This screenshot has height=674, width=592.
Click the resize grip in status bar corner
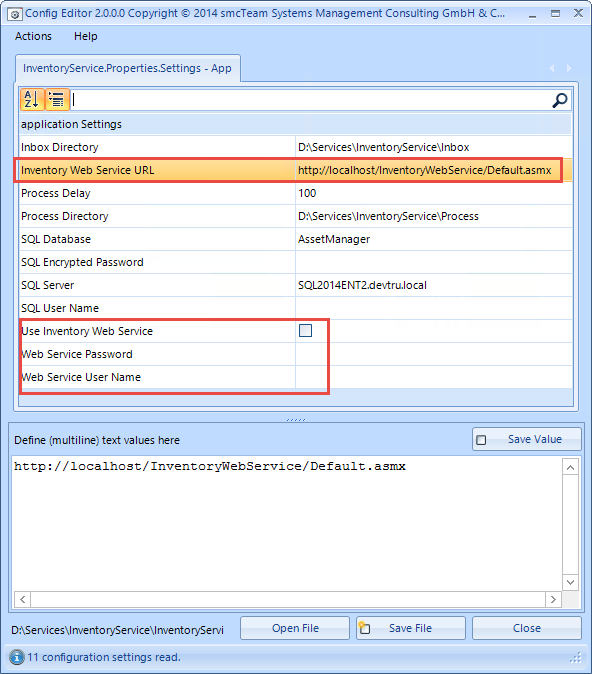click(x=576, y=658)
